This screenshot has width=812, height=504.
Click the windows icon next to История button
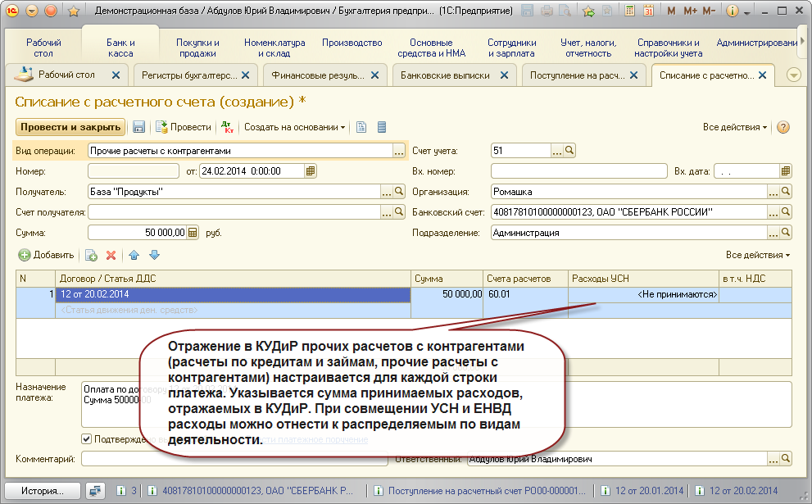95,491
